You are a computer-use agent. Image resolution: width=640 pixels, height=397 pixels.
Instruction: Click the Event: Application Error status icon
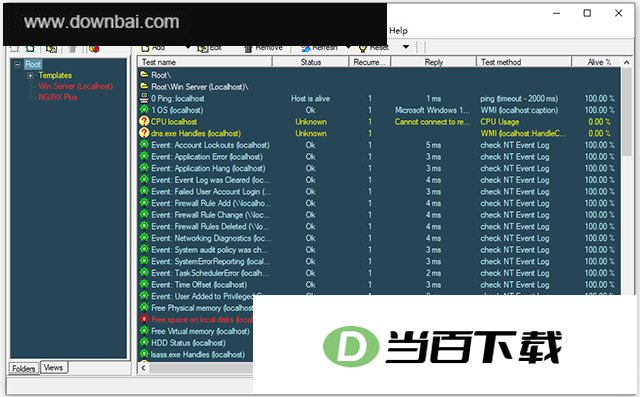[x=144, y=156]
